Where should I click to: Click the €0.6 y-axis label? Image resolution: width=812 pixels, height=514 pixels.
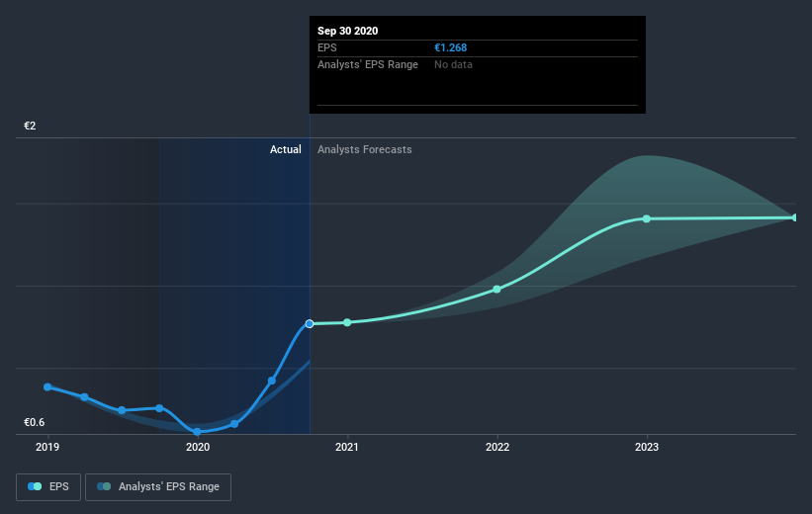pos(35,422)
